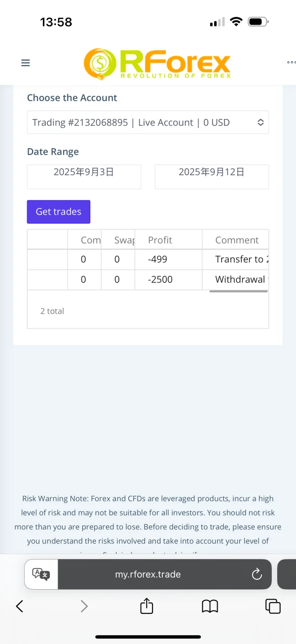The width and height of the screenshot is (296, 644).
Task: Open Safari bookmarks book icon
Action: coord(210,606)
